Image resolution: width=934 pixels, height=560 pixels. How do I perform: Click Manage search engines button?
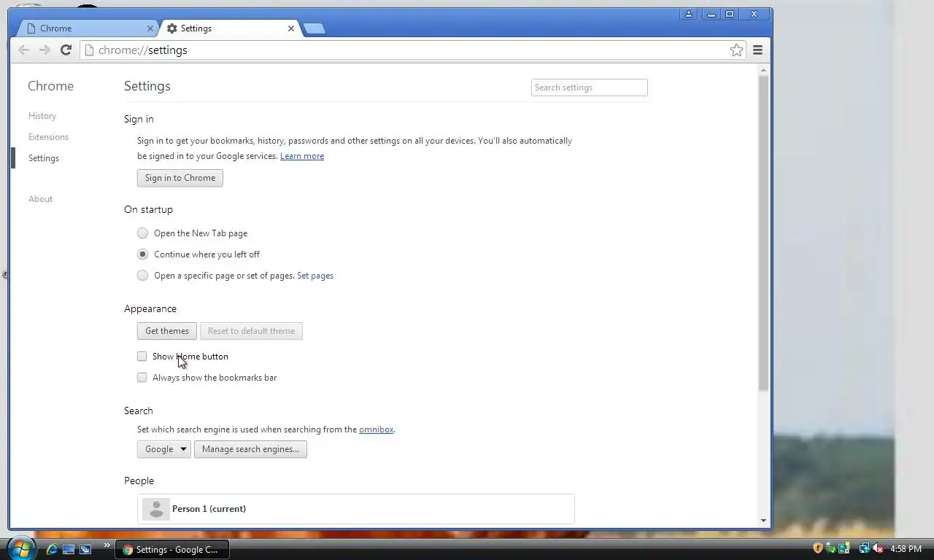tap(250, 449)
